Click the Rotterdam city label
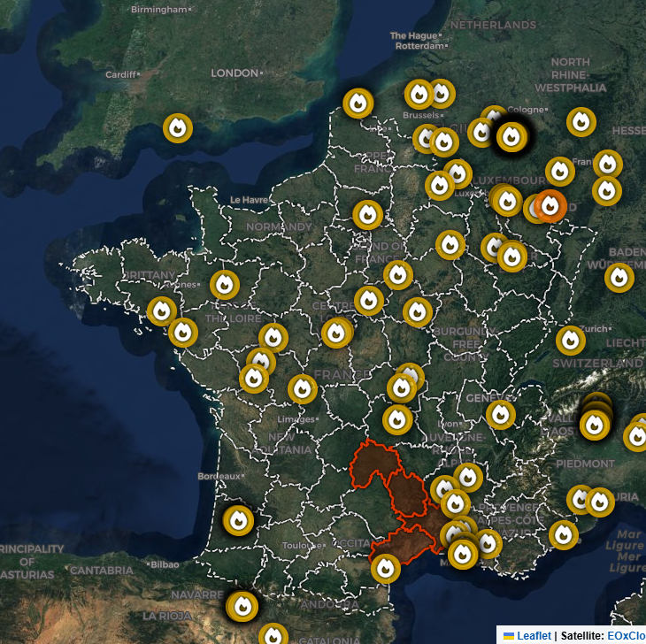Screen dimensions: 646x644 coord(419,46)
